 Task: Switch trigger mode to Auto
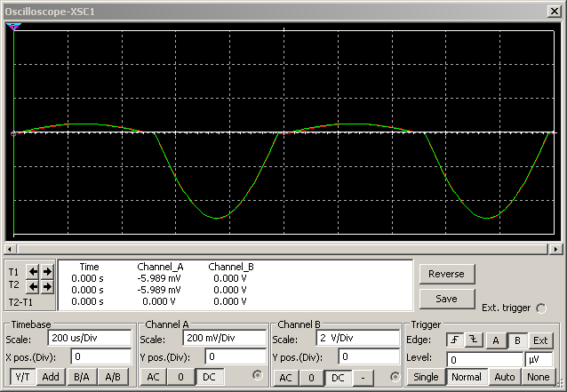click(504, 377)
